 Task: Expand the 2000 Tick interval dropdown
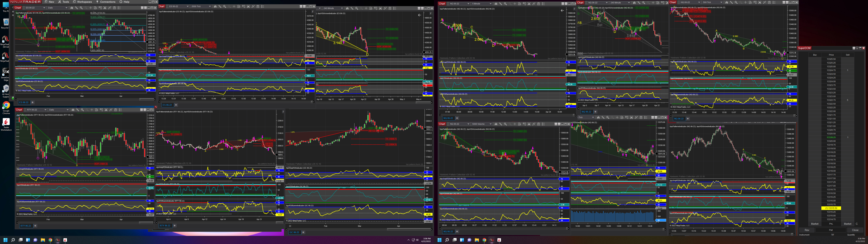pos(210,6)
